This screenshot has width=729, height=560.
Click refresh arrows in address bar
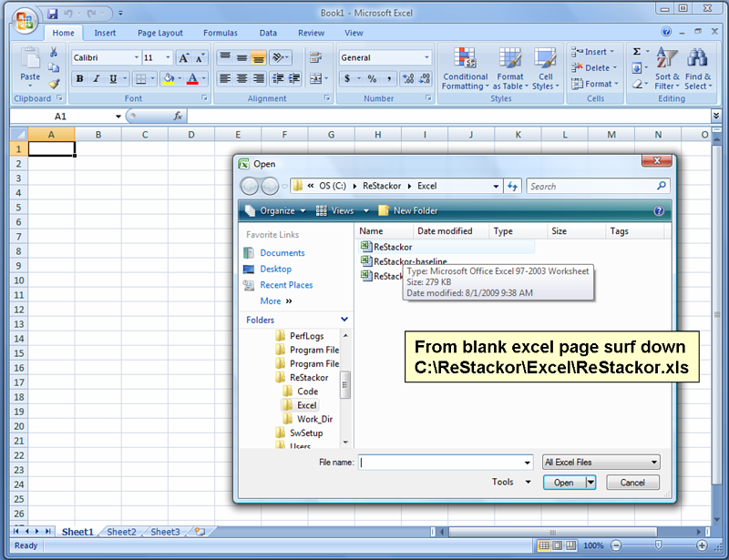pos(512,186)
